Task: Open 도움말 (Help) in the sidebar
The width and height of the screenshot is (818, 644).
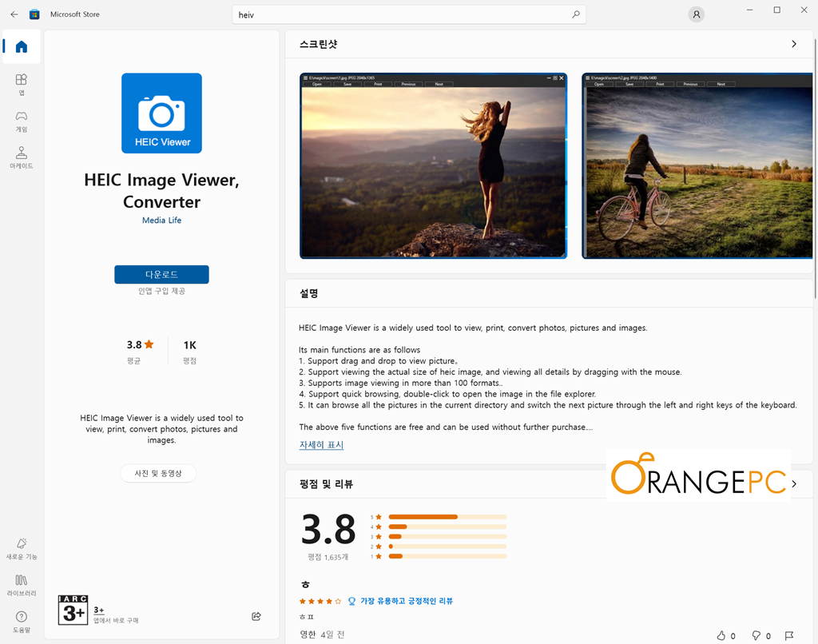Action: pos(22,622)
